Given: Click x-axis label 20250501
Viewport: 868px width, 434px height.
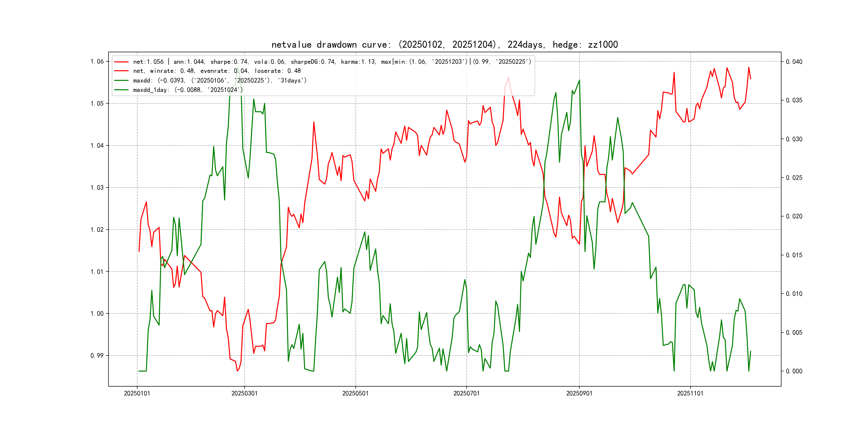Looking at the screenshot, I should tap(355, 393).
